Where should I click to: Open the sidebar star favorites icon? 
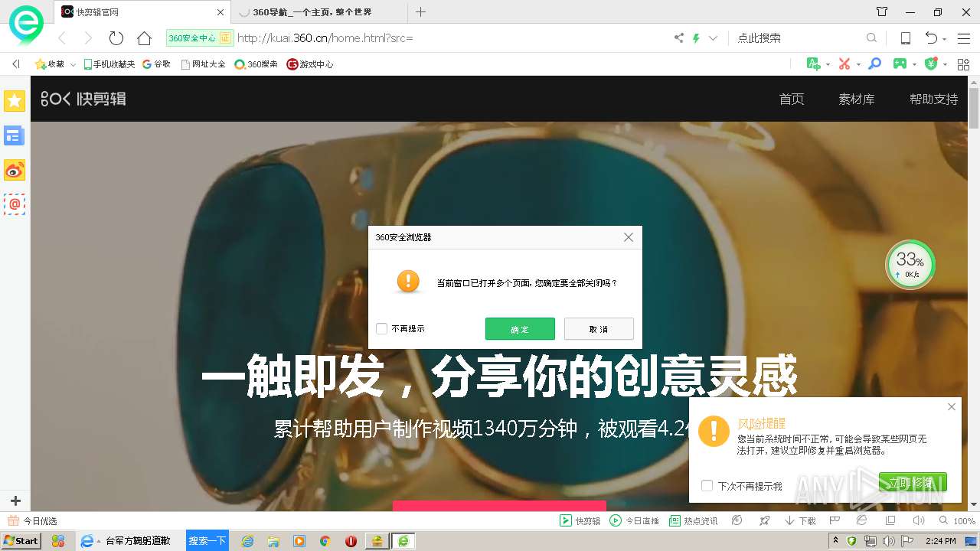pos(15,100)
